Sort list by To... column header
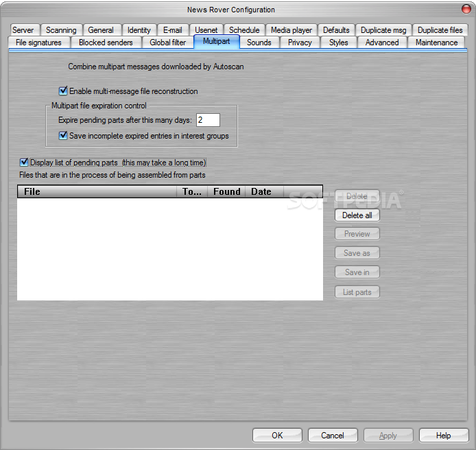The image size is (476, 450). pyautogui.click(x=192, y=191)
